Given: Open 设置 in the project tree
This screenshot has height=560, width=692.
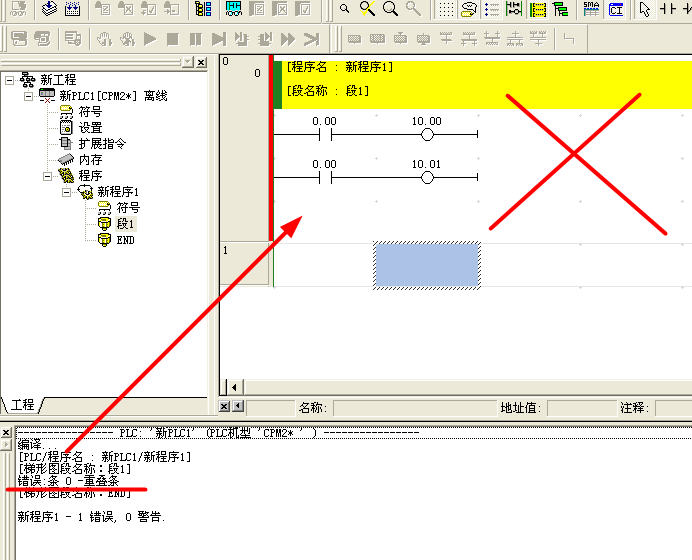Looking at the screenshot, I should 90,128.
